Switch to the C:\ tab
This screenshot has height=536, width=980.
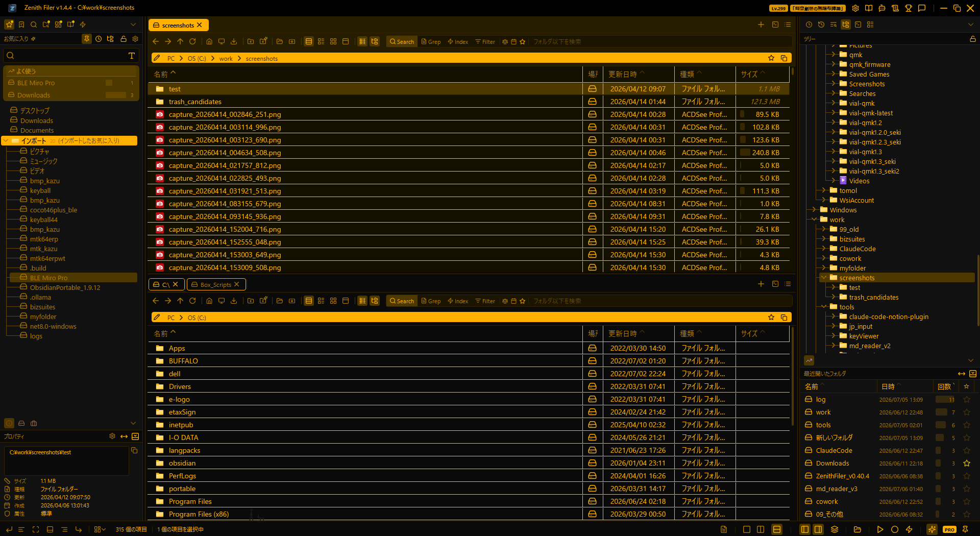pos(165,285)
